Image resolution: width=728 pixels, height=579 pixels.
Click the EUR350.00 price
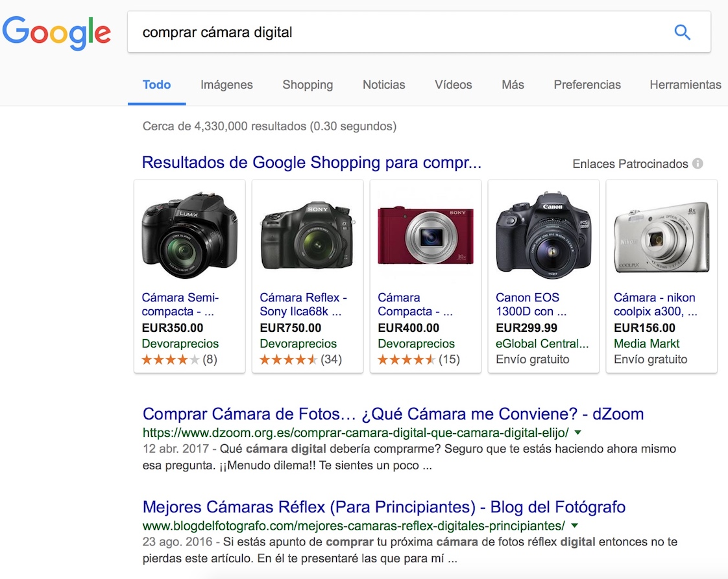click(x=172, y=328)
